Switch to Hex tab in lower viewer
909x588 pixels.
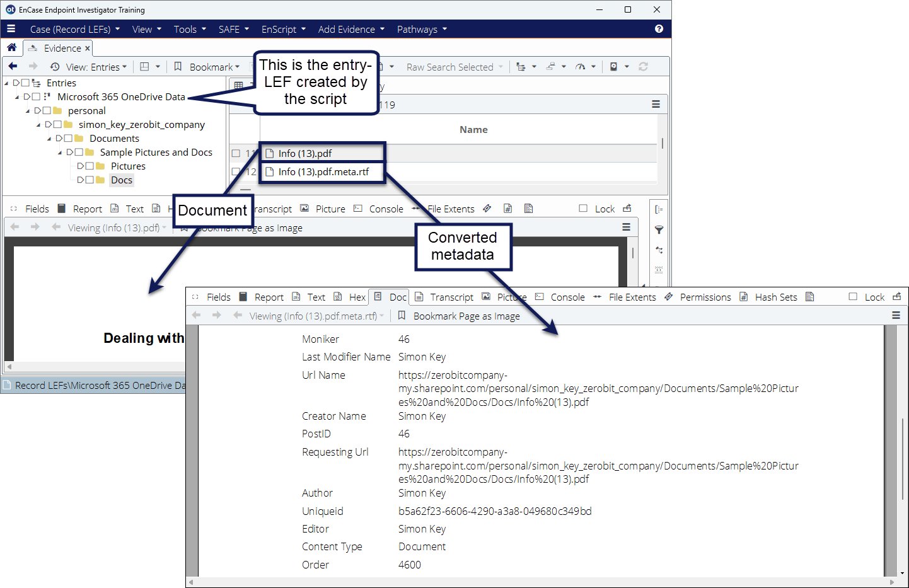click(350, 297)
